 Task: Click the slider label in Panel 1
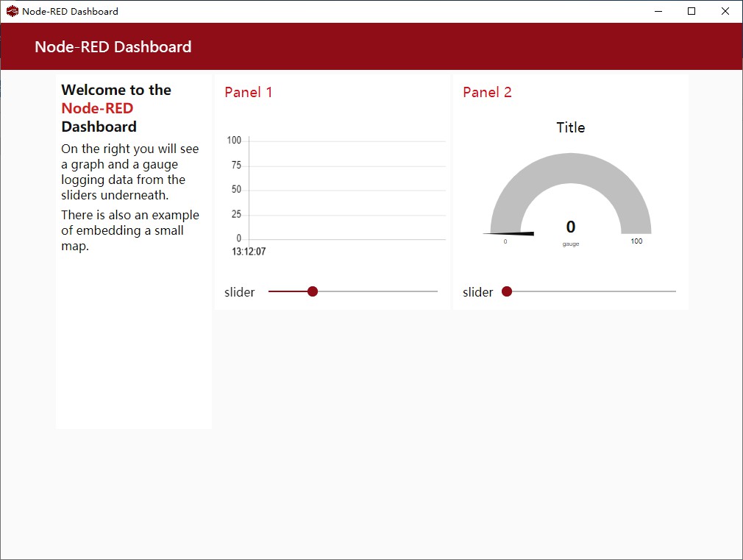click(x=240, y=292)
